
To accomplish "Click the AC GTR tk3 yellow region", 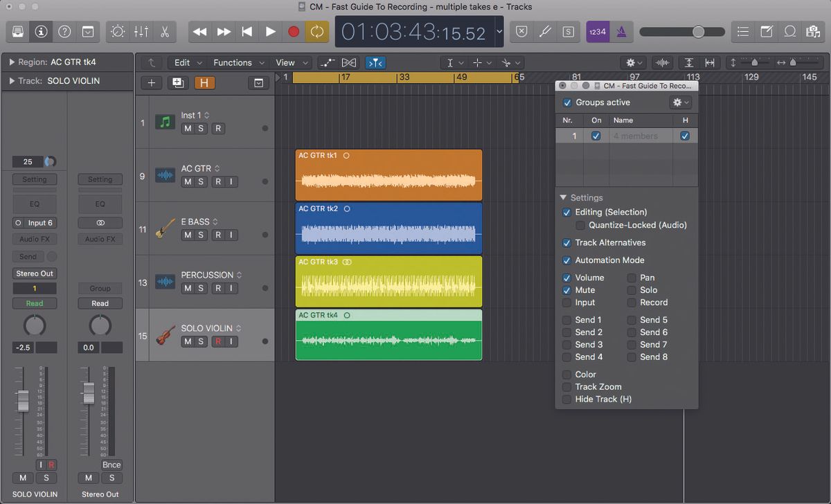I will 388,281.
